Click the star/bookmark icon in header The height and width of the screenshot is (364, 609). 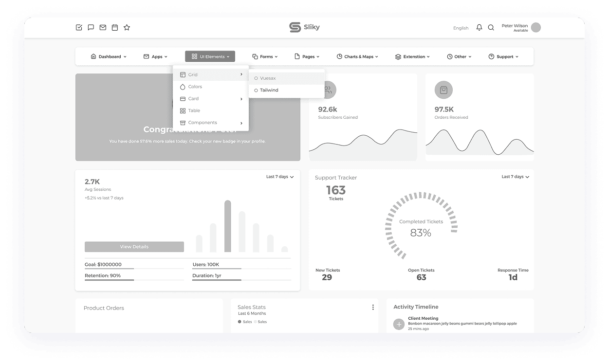[x=127, y=28]
